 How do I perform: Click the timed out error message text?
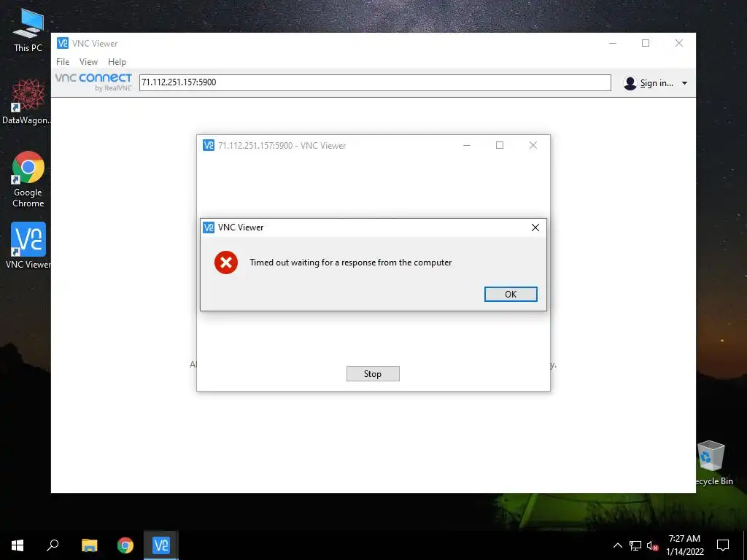351,262
